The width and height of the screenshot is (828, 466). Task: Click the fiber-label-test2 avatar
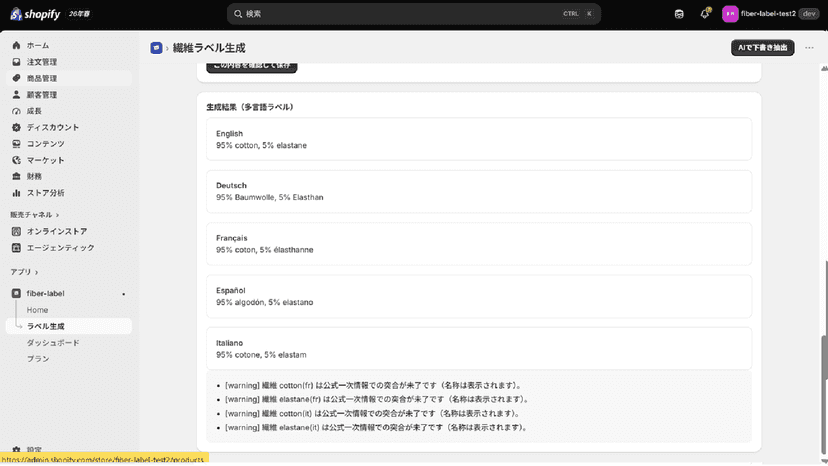coord(730,14)
